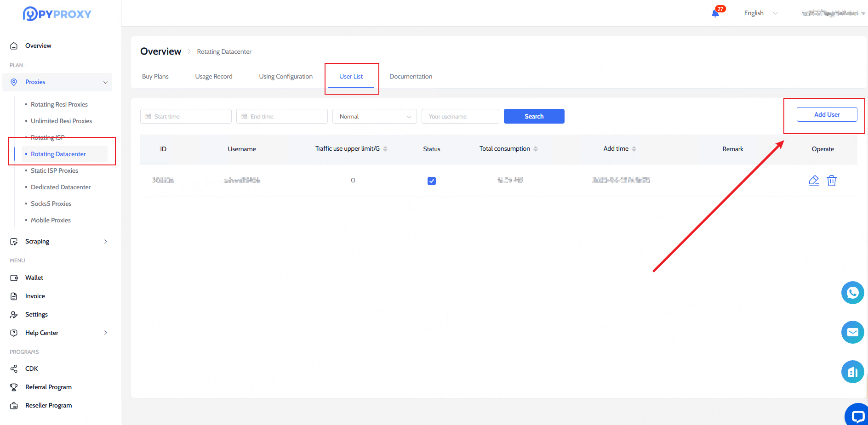The image size is (868, 425).
Task: Sort by Total consumption column
Action: pyautogui.click(x=536, y=149)
